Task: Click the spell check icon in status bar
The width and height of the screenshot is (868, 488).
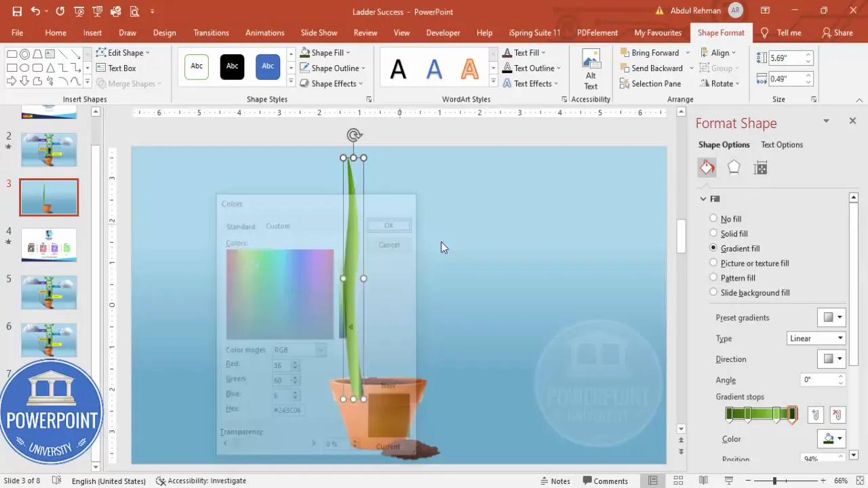Action: pyautogui.click(x=58, y=481)
